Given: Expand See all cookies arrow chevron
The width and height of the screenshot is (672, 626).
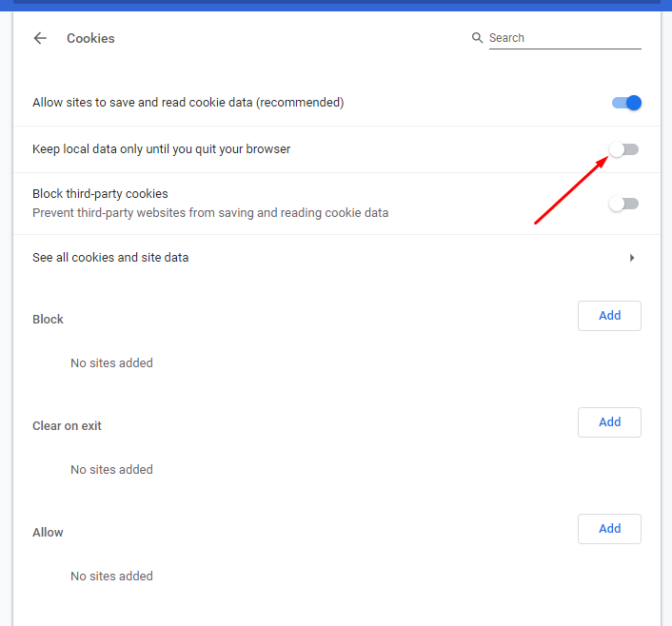Looking at the screenshot, I should (x=632, y=258).
